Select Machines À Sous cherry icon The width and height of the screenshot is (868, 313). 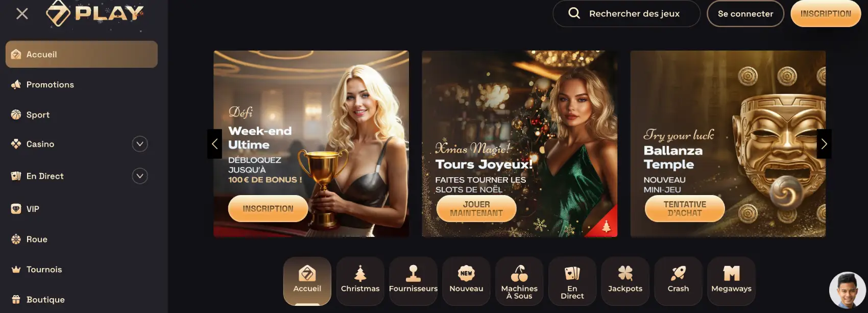pos(519,274)
